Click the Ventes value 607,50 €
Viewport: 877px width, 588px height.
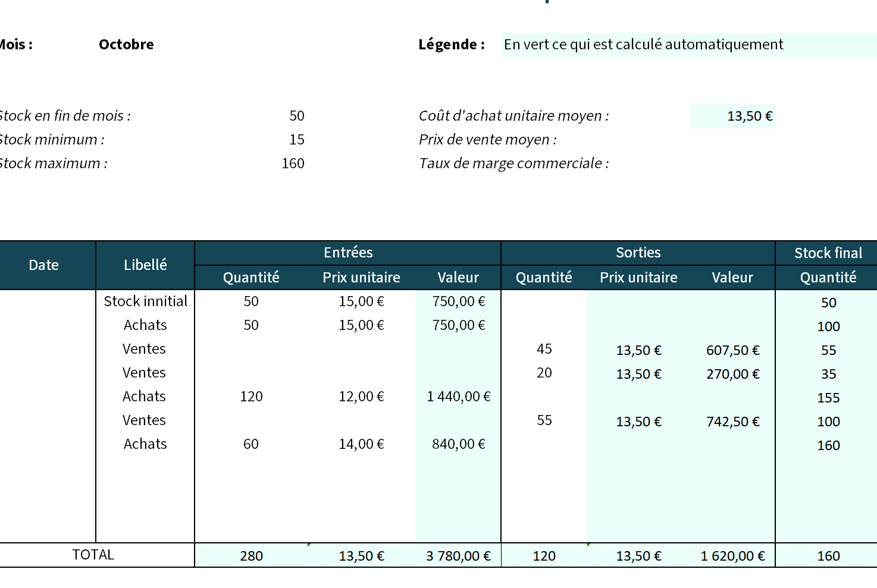tap(732, 350)
